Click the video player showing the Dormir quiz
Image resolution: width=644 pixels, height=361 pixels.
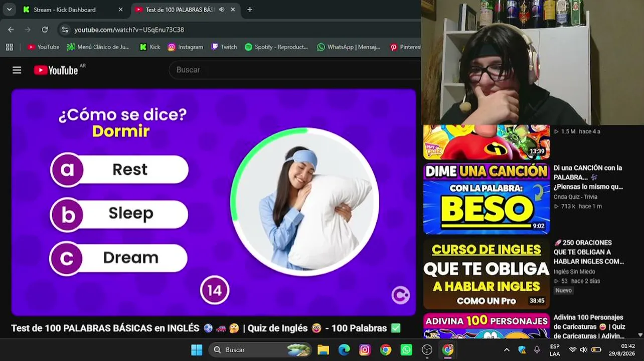click(x=214, y=202)
